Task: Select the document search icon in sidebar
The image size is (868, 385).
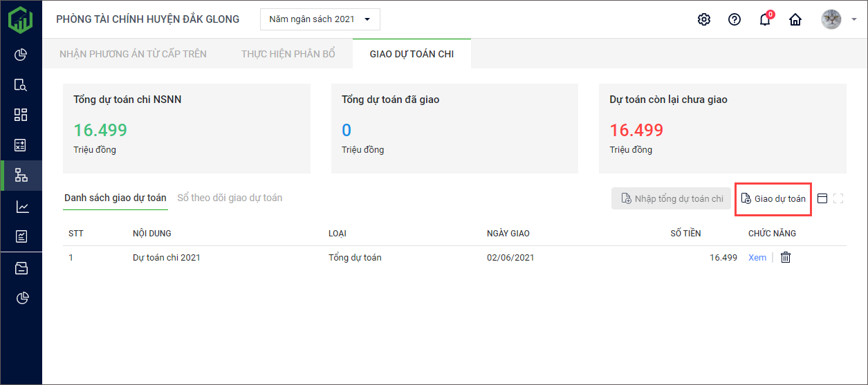Action: point(21,85)
